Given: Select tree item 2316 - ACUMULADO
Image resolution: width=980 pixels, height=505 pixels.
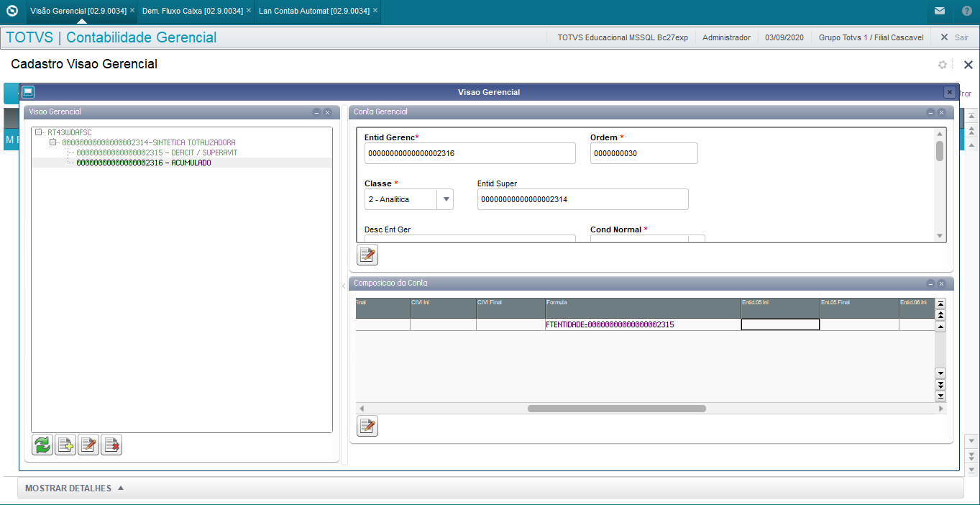Looking at the screenshot, I should coord(144,163).
